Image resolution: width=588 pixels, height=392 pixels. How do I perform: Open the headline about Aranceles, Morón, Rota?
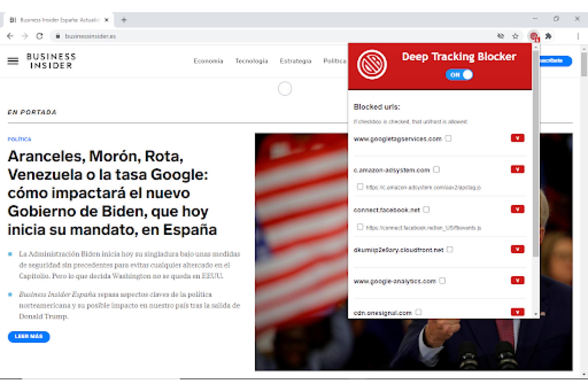(x=112, y=193)
